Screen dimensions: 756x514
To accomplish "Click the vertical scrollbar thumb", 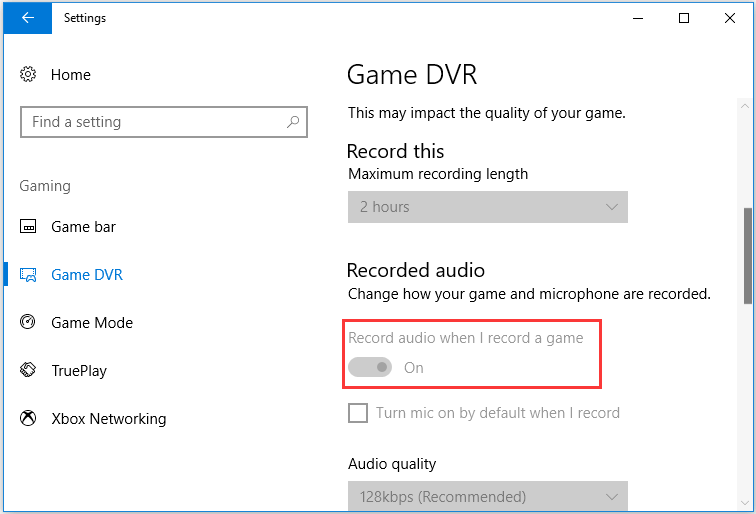I will tap(748, 255).
